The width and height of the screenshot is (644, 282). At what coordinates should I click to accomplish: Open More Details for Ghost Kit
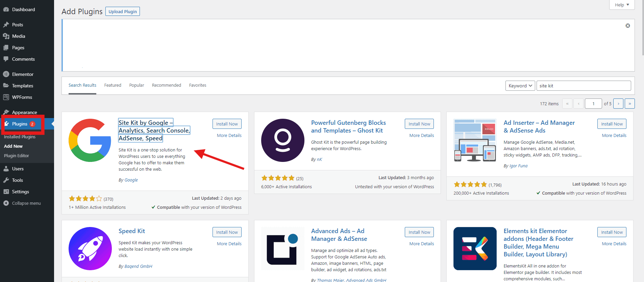point(422,135)
